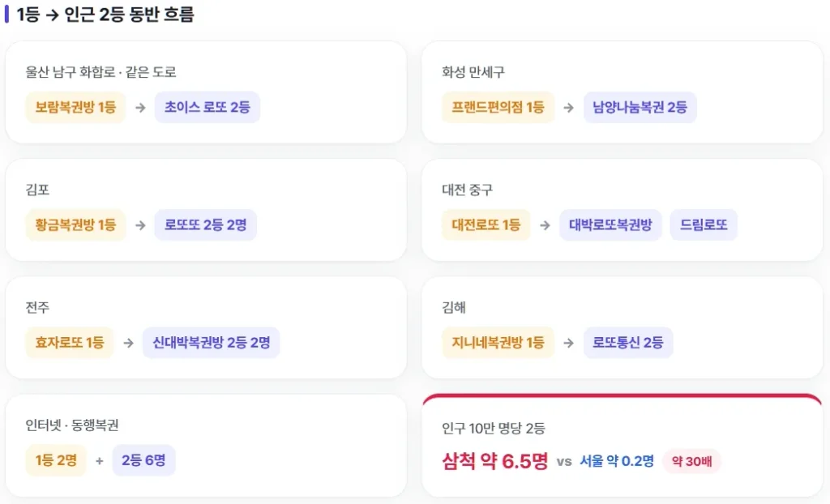Click arrow after 효자로또 1등

128,343
